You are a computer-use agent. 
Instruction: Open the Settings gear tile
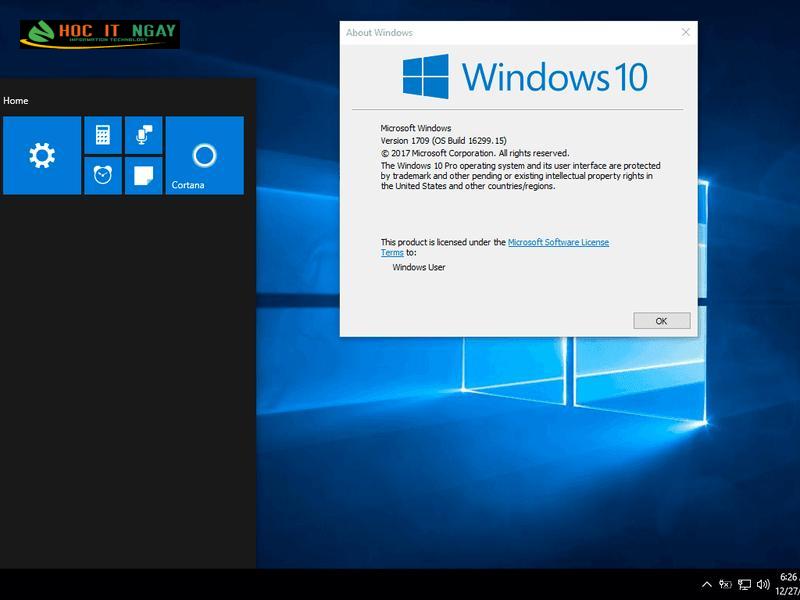42,155
